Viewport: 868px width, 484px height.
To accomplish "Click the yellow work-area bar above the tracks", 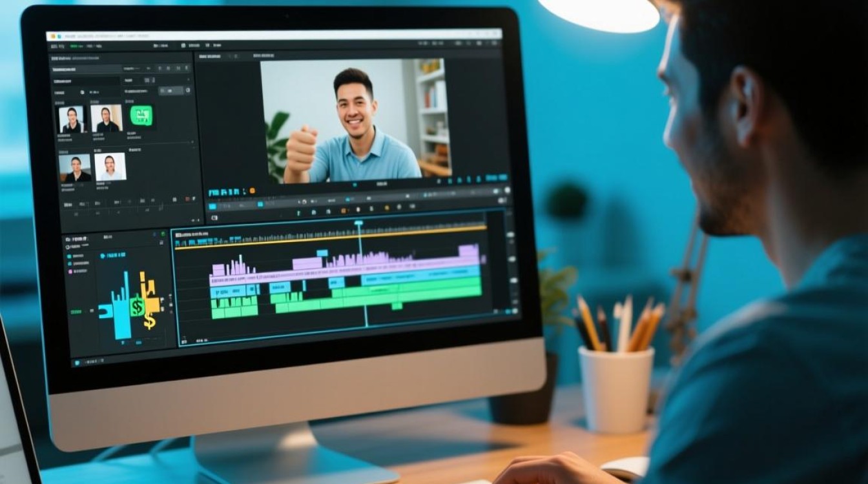I will [330, 237].
